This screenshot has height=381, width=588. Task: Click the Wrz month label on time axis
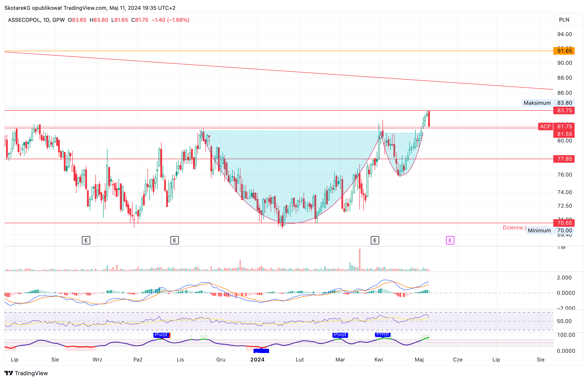coord(97,359)
